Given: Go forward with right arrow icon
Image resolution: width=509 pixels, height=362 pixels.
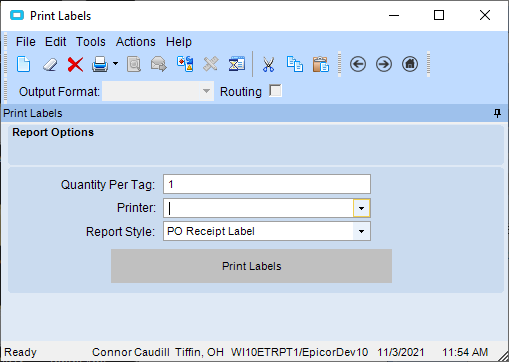Looking at the screenshot, I should [x=384, y=64].
